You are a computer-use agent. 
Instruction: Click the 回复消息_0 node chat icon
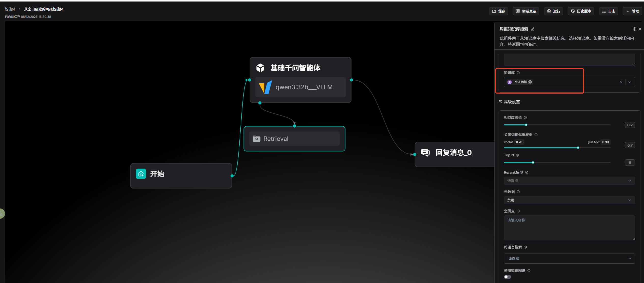(425, 153)
